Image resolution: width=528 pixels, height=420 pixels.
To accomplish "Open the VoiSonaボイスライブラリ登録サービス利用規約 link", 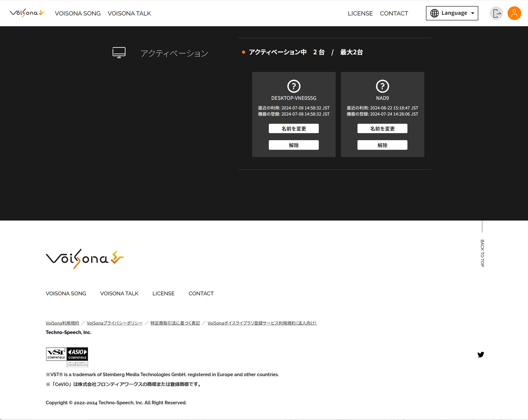I will [x=262, y=323].
